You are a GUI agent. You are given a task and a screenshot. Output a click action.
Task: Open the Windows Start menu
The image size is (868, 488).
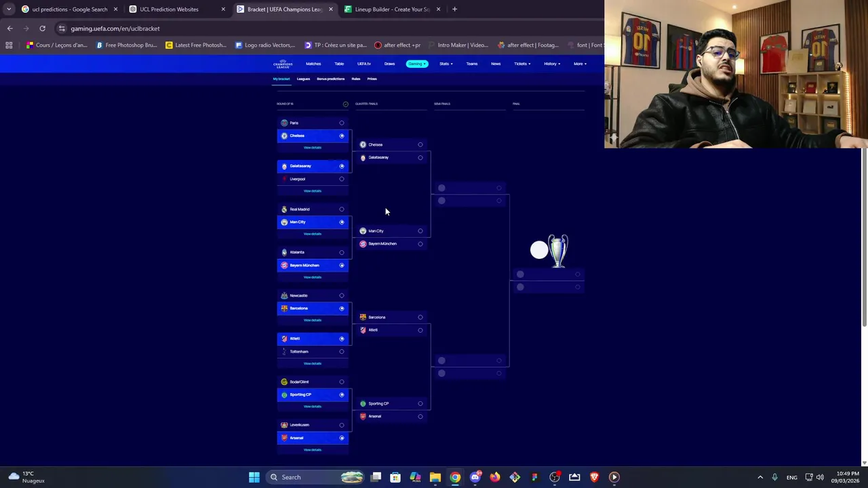tap(254, 477)
